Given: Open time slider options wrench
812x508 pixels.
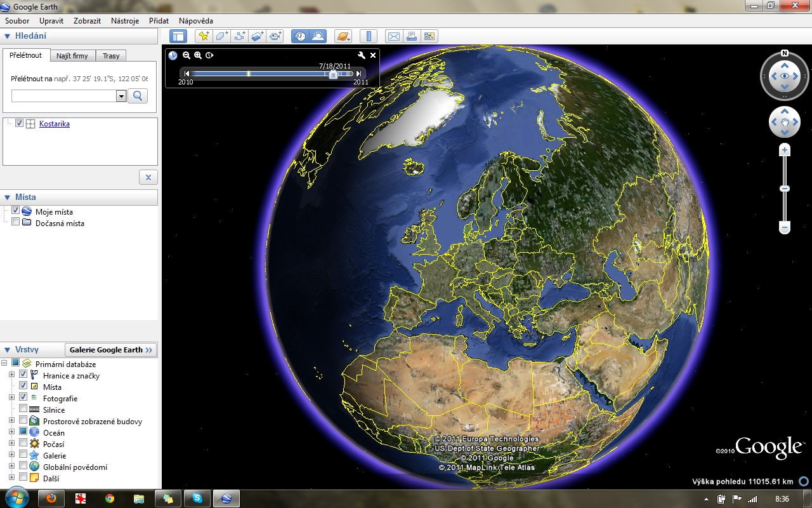Looking at the screenshot, I should tap(362, 55).
